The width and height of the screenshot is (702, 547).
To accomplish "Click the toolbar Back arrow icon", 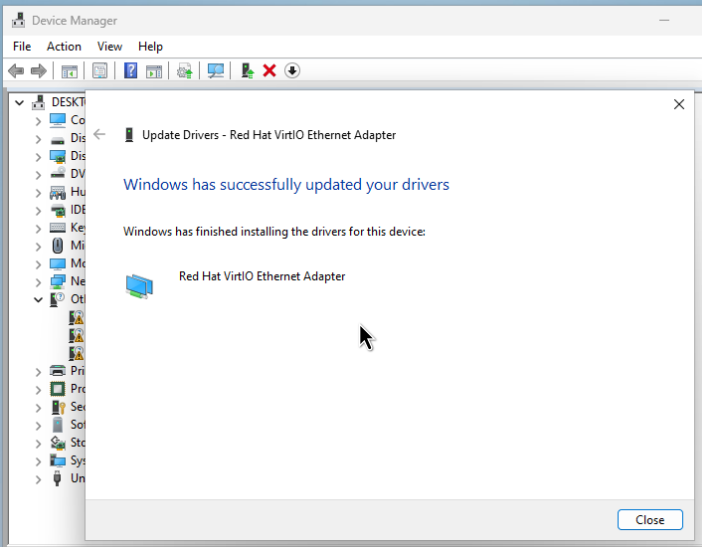I will (x=15, y=71).
